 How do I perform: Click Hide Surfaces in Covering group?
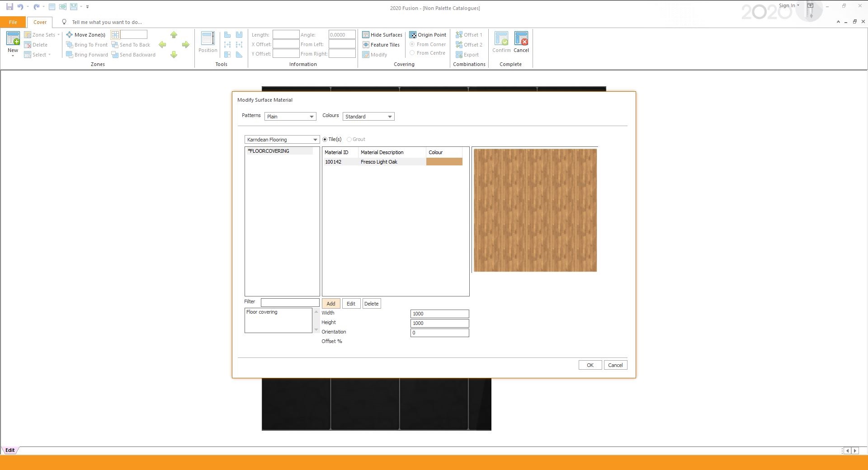point(382,35)
